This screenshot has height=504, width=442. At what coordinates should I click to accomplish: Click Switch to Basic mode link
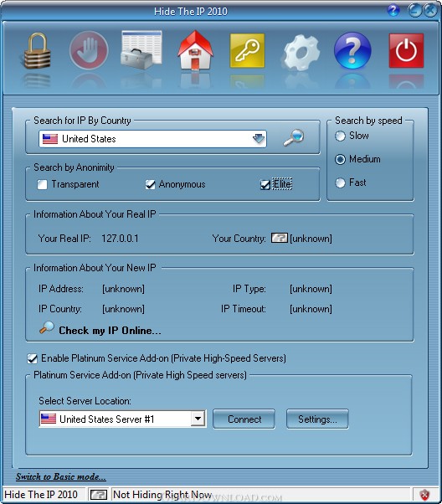[61, 476]
